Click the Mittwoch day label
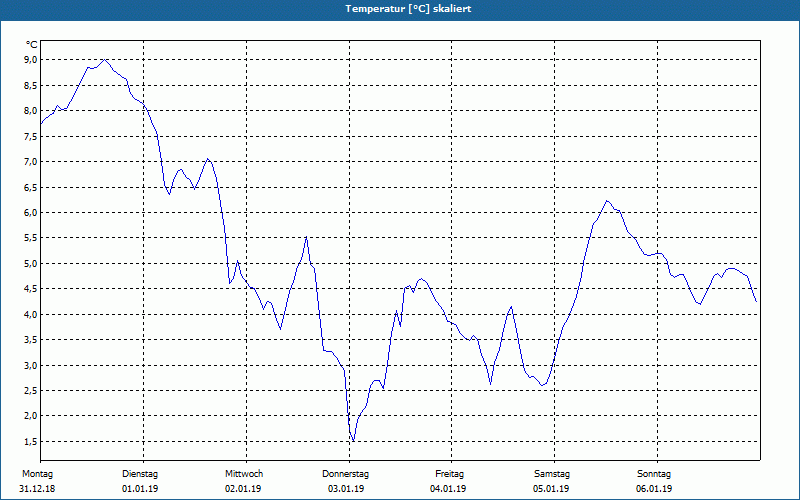The width and height of the screenshot is (800, 500). 244,474
